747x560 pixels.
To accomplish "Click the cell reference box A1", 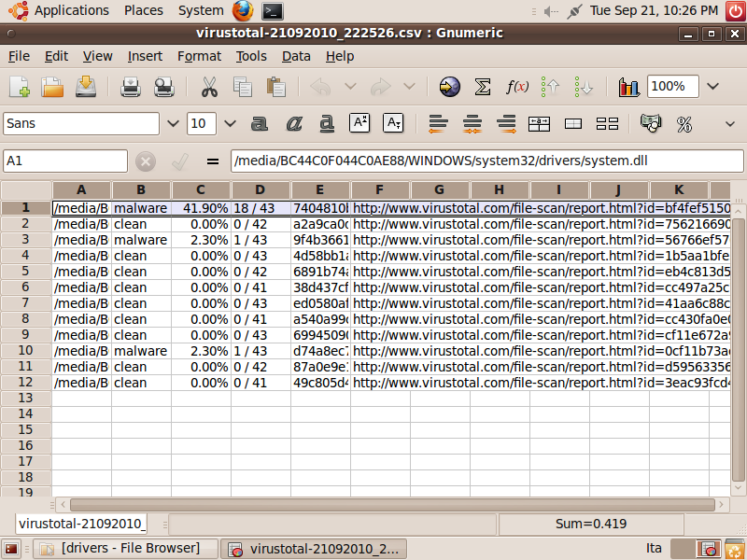I will coord(65,161).
